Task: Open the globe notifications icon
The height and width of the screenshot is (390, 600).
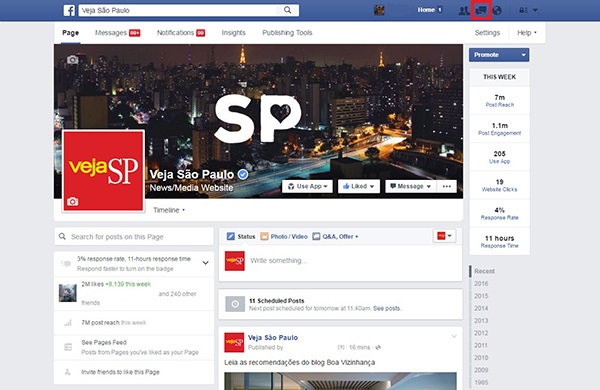Action: click(497, 10)
